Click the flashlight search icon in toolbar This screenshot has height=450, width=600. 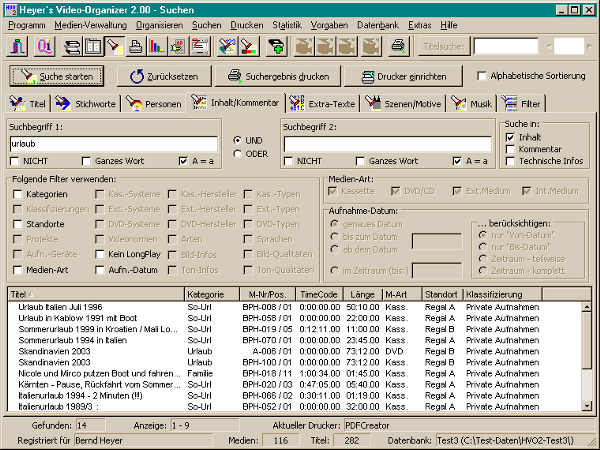pyautogui.click(x=114, y=46)
